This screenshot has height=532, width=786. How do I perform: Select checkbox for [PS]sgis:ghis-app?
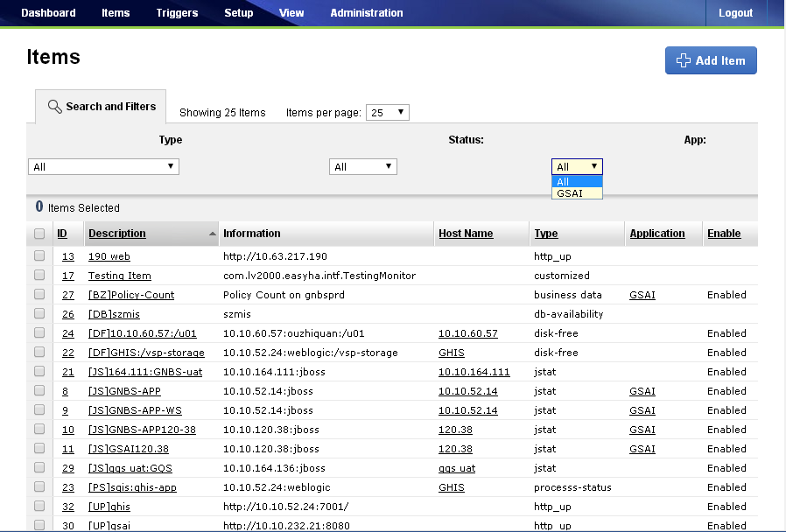[x=39, y=486]
